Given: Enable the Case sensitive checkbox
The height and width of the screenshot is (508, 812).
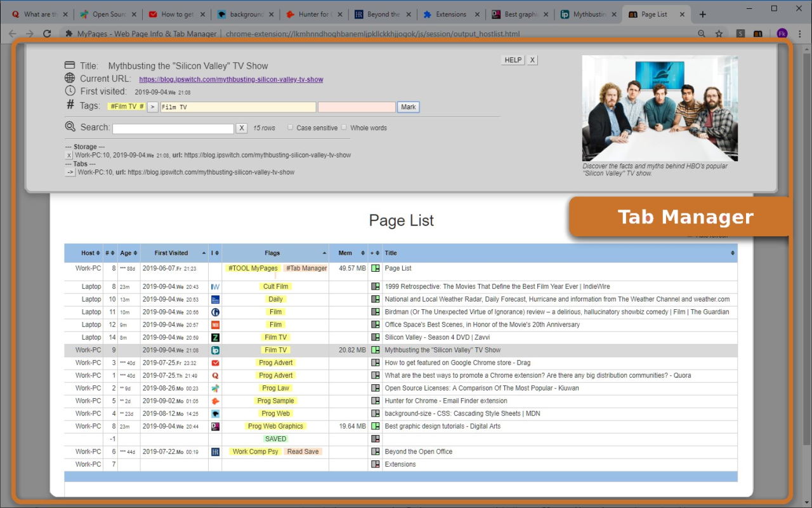Looking at the screenshot, I should (291, 127).
